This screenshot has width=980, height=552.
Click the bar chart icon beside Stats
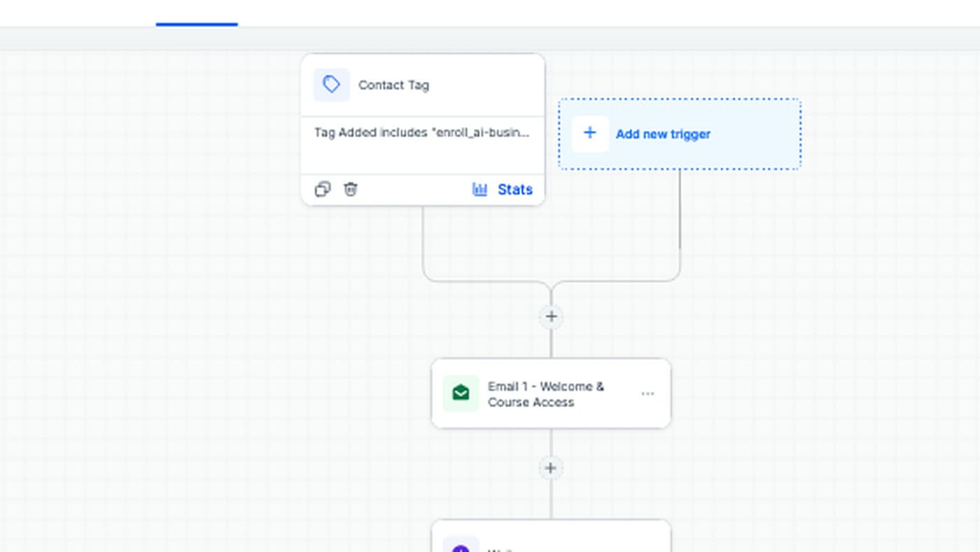pos(479,189)
